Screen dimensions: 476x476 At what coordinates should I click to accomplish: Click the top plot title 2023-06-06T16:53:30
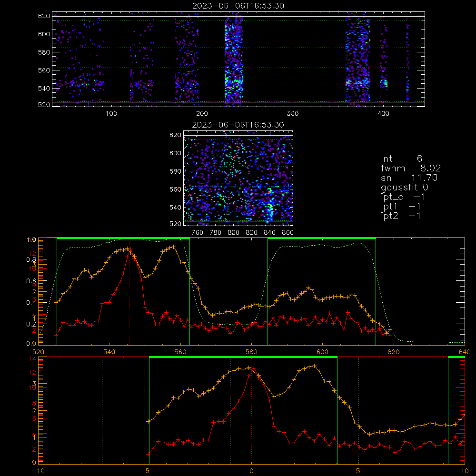[x=238, y=6]
